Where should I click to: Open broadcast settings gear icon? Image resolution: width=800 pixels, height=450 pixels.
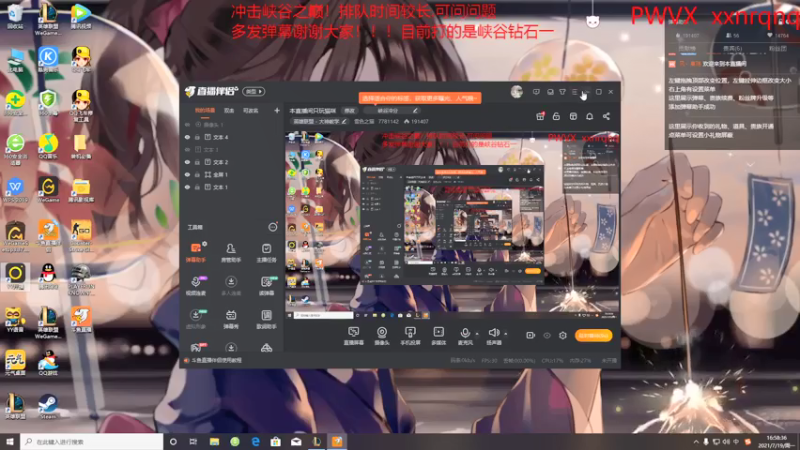coord(563,335)
